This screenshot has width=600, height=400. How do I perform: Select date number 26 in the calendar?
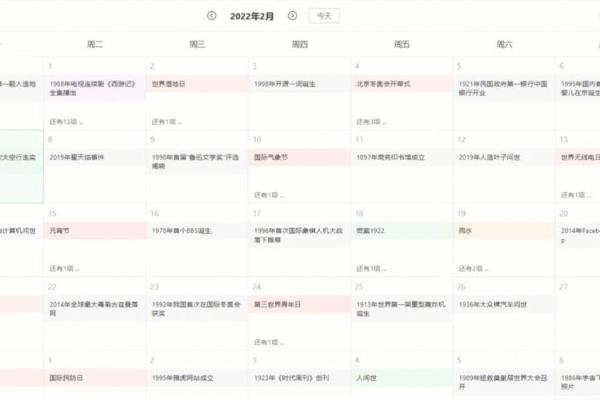point(461,287)
